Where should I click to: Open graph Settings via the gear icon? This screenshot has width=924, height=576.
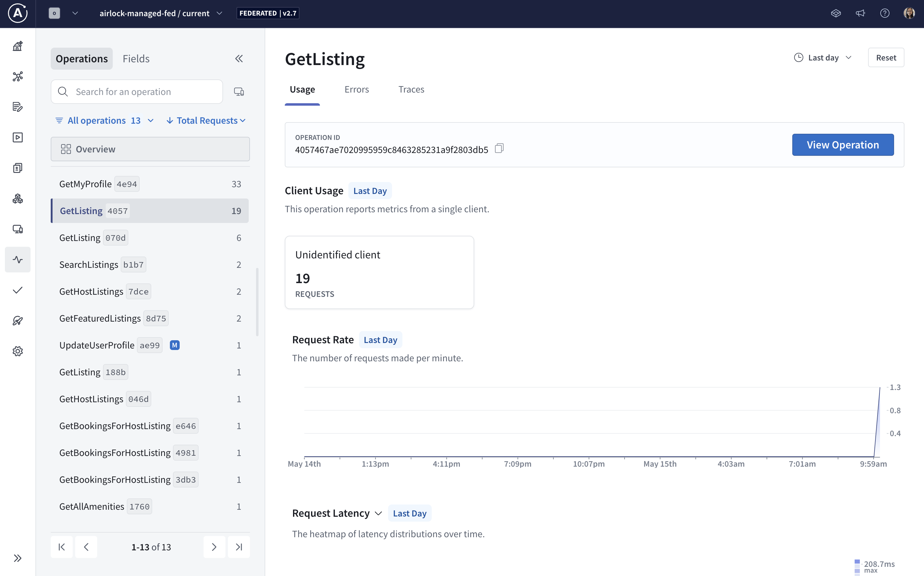[x=17, y=351]
